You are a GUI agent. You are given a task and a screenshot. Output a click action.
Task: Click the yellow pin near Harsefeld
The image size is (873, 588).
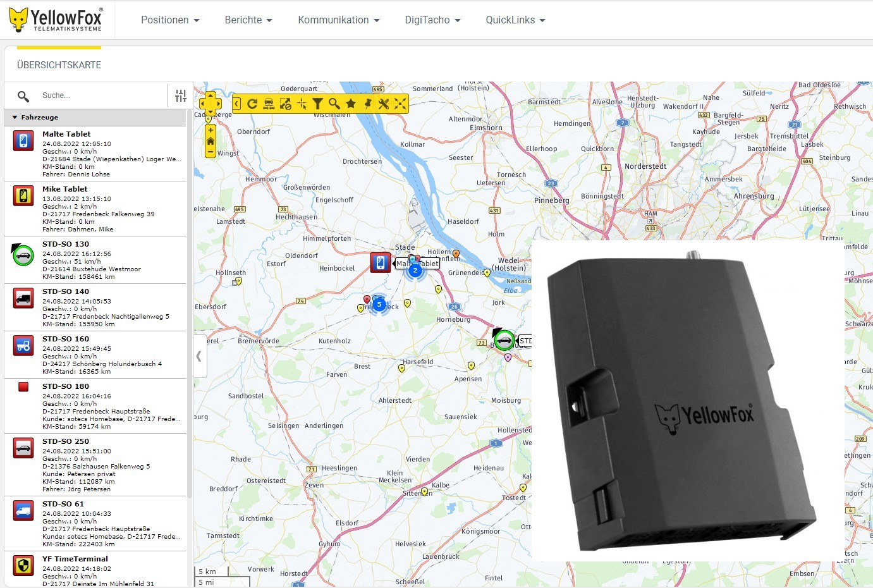401,368
